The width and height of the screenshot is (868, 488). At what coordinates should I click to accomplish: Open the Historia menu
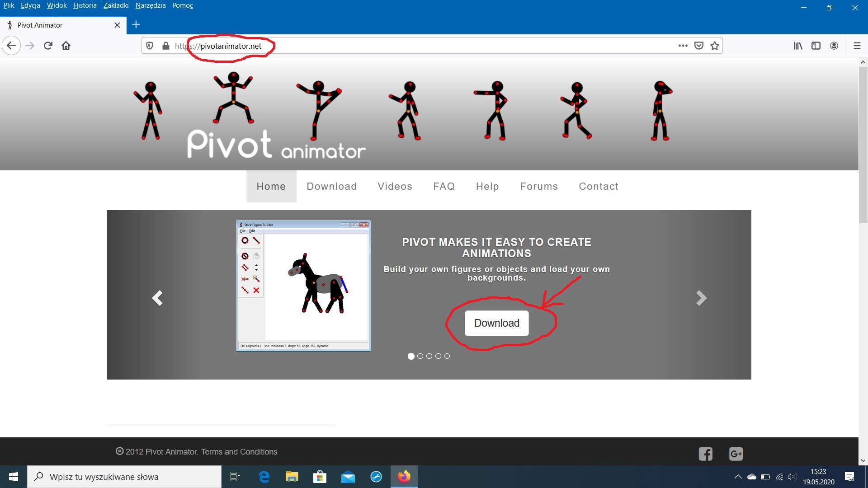[85, 5]
